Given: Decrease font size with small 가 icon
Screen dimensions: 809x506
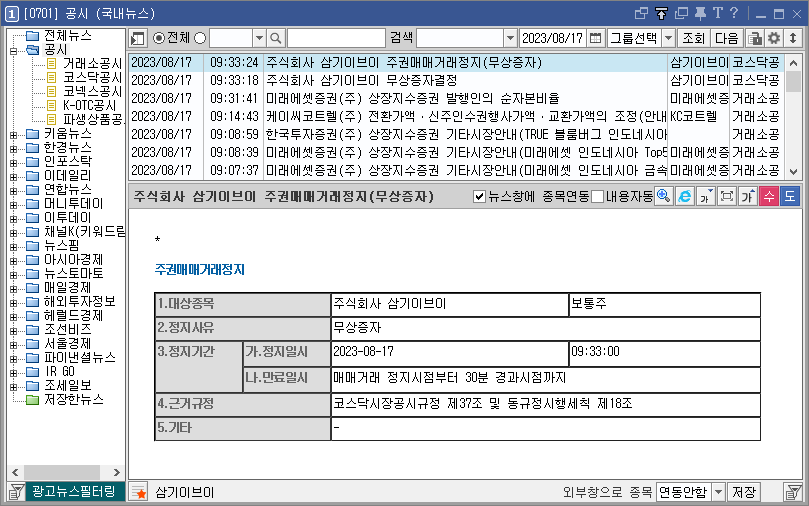Looking at the screenshot, I should [x=706, y=196].
